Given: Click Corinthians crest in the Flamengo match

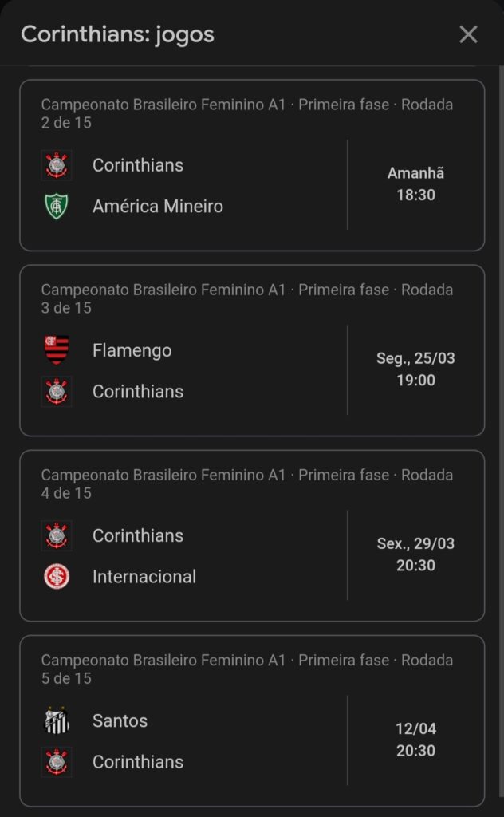Looking at the screenshot, I should 57,392.
